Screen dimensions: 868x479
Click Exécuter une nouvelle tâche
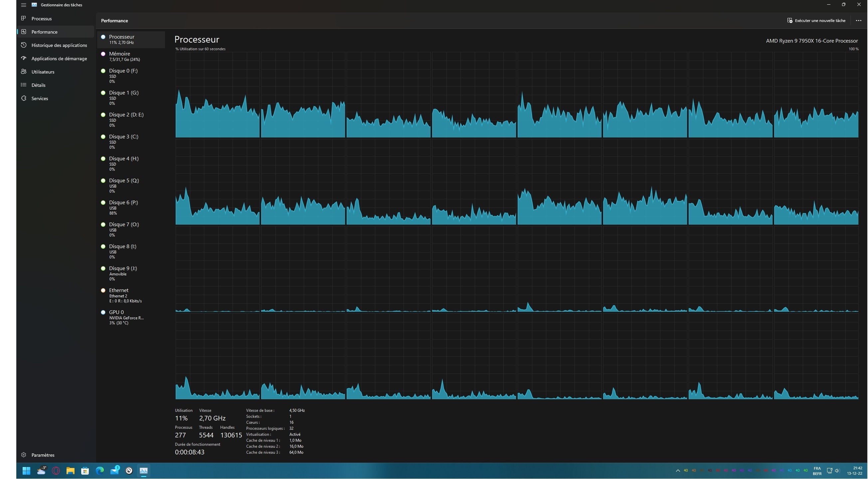pyautogui.click(x=816, y=21)
